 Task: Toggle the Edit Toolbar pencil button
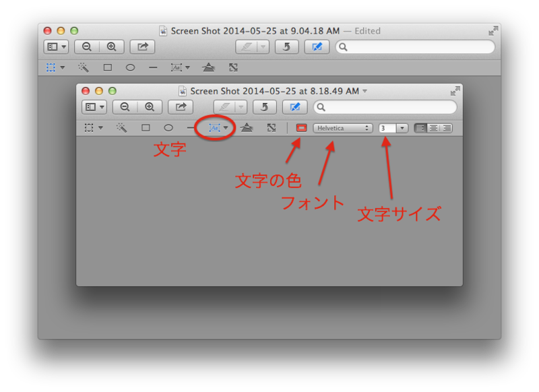(x=294, y=106)
